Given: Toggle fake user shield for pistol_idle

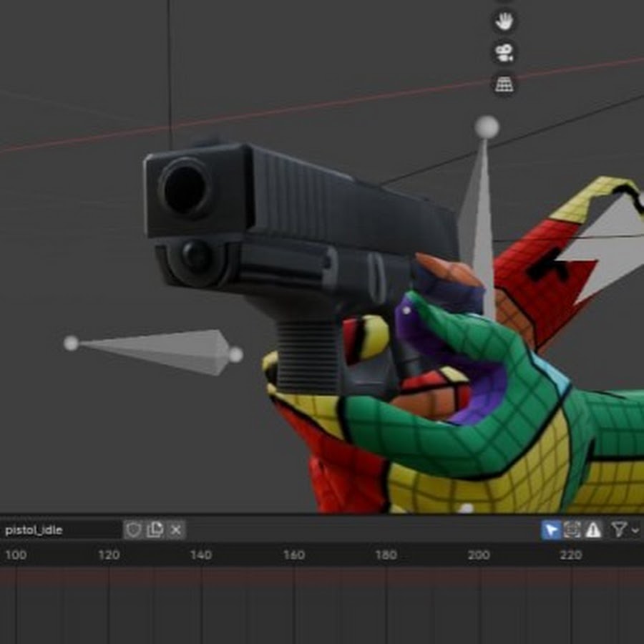Looking at the screenshot, I should pyautogui.click(x=134, y=530).
